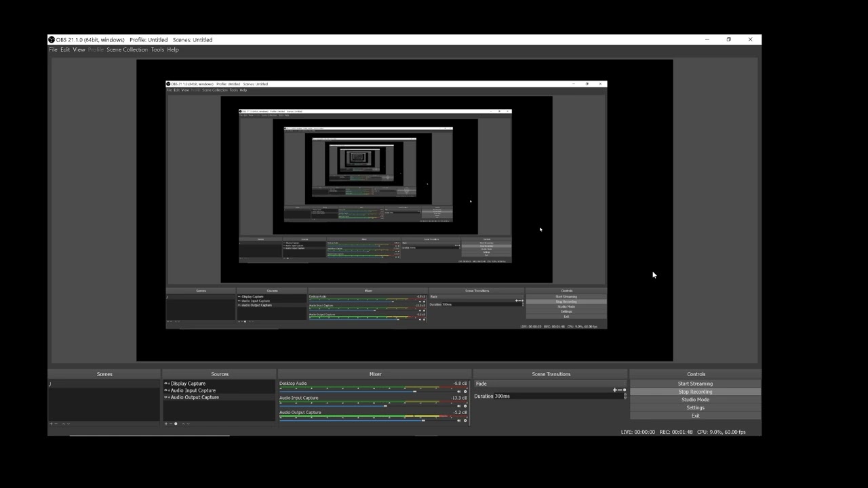868x488 pixels.
Task: Add a new source with the Sources plus icon
Action: point(166,424)
